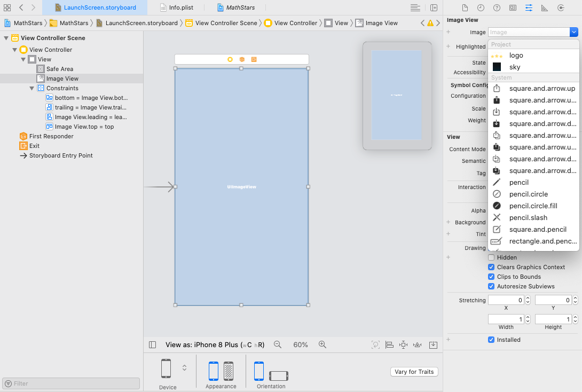This screenshot has height=392, width=582.
Task: Add variation for Background plus
Action: click(449, 222)
